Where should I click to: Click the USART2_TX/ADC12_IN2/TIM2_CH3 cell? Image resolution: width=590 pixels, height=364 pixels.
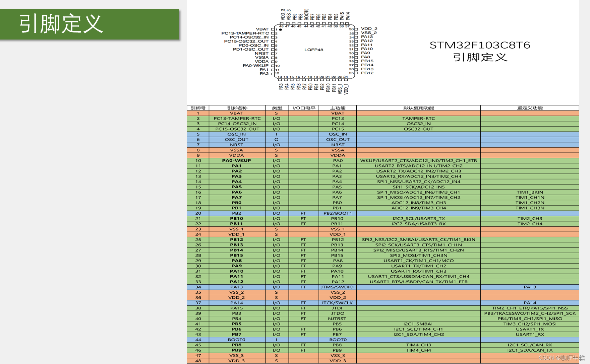418,171
